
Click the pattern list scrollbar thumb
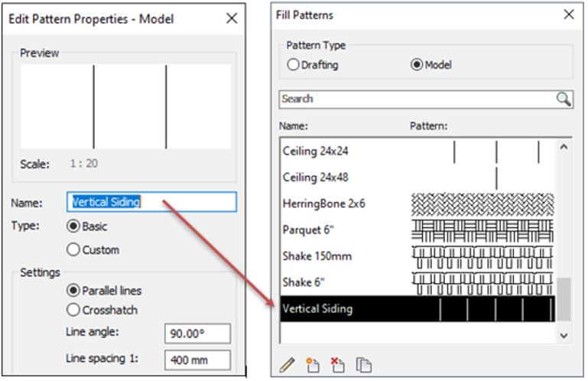pyautogui.click(x=564, y=299)
